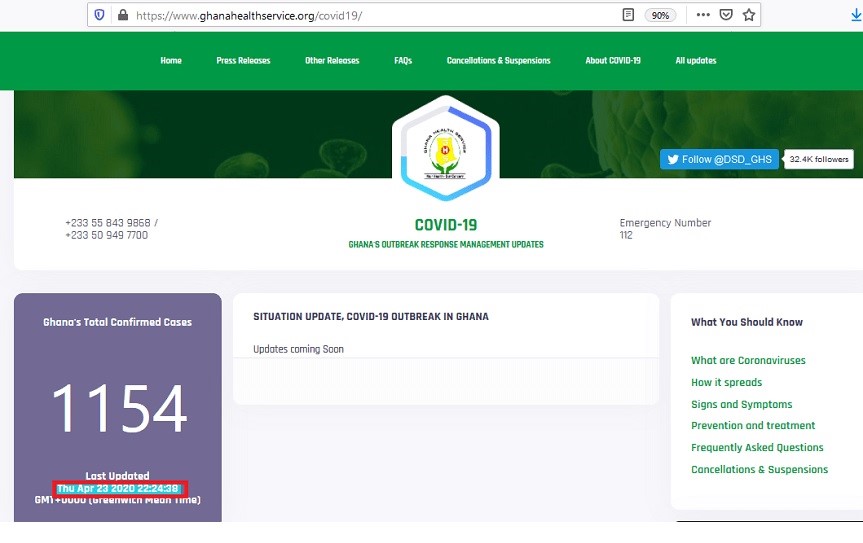Save page to Pocket icon
The width and height of the screenshot is (863, 543).
(726, 15)
